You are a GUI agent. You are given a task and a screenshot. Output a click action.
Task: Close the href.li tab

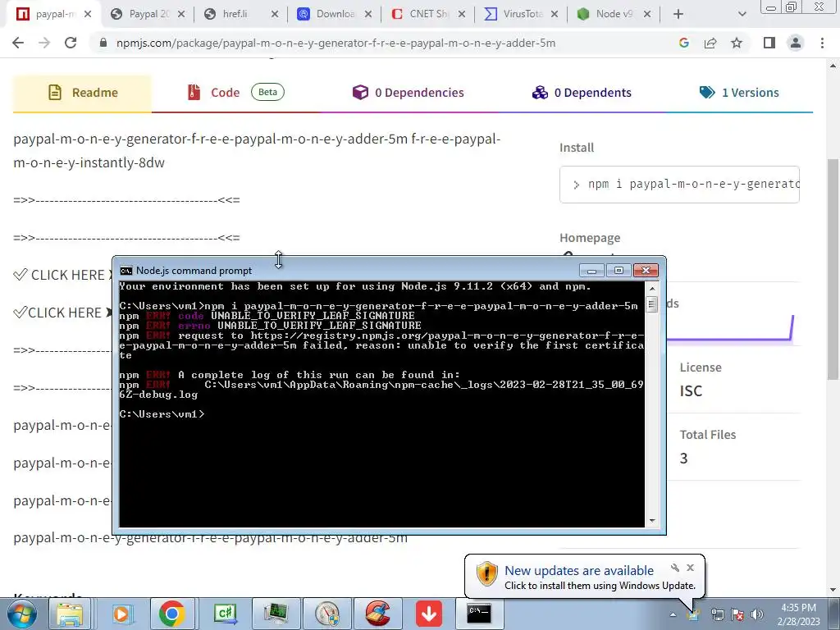(x=275, y=14)
